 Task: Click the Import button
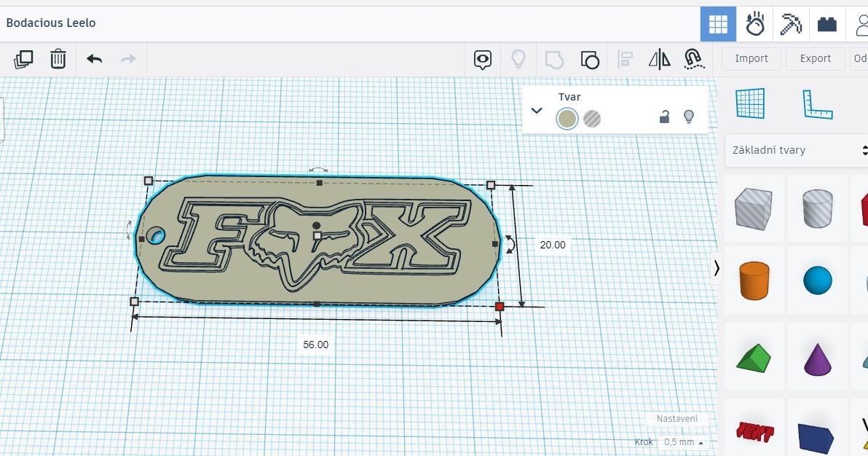tap(751, 59)
